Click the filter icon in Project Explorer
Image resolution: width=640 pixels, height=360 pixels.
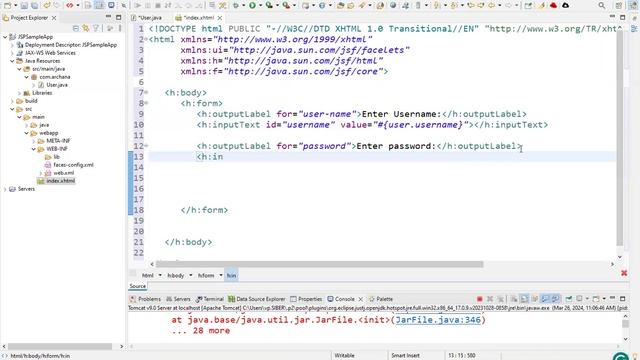click(96, 28)
